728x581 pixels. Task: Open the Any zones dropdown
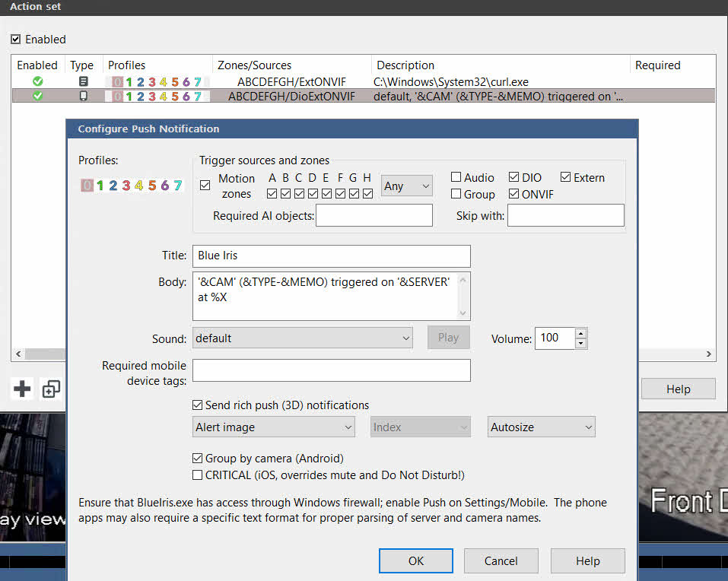point(407,186)
